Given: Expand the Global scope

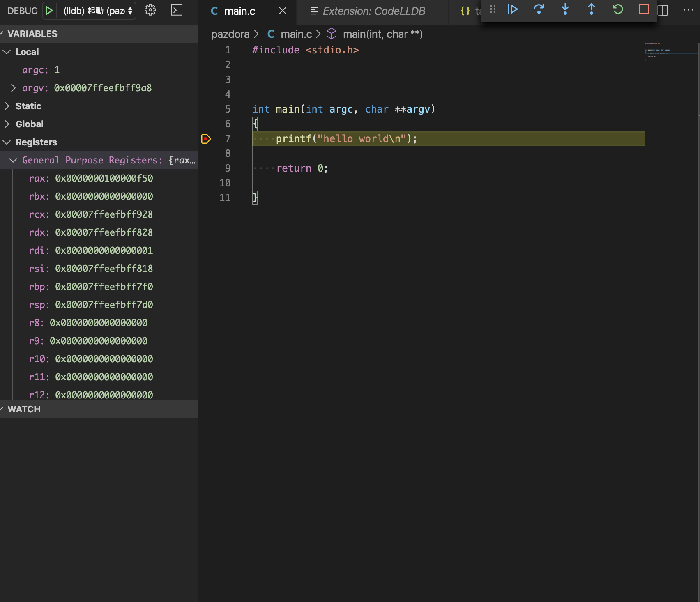Looking at the screenshot, I should pos(99,124).
